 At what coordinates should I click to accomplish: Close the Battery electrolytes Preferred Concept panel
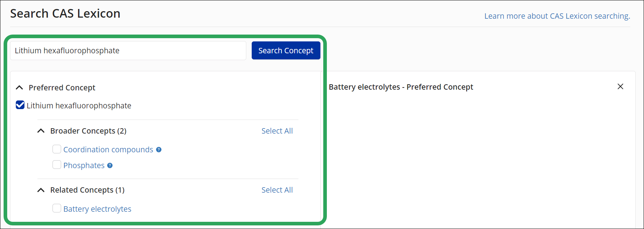tap(620, 86)
